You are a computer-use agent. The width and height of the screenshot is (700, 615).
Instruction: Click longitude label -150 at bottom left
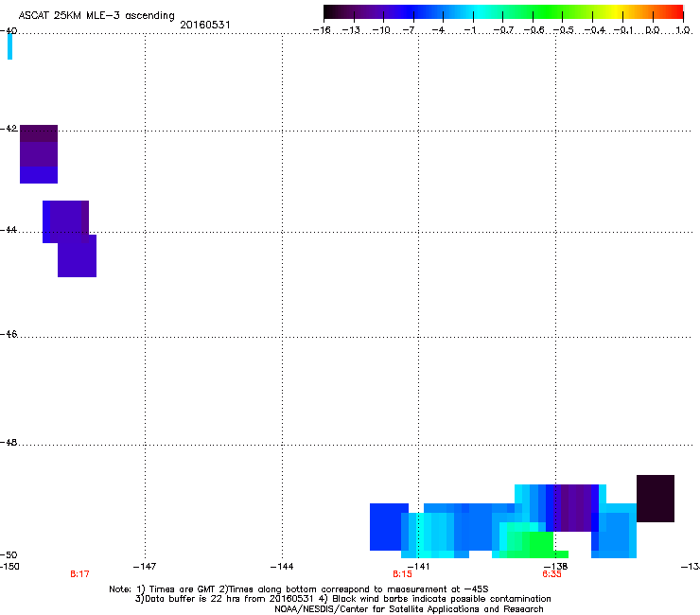[x=9, y=567]
